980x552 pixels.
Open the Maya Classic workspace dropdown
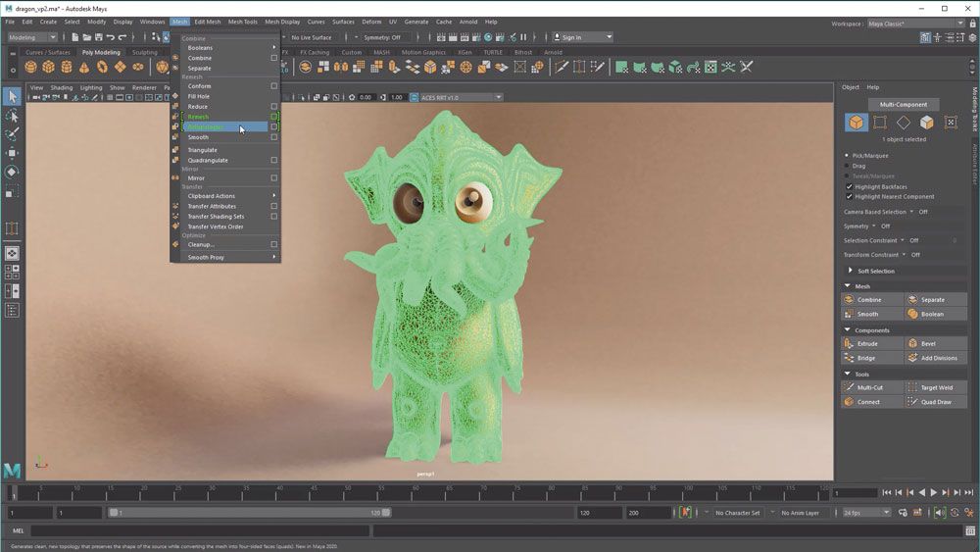(915, 24)
